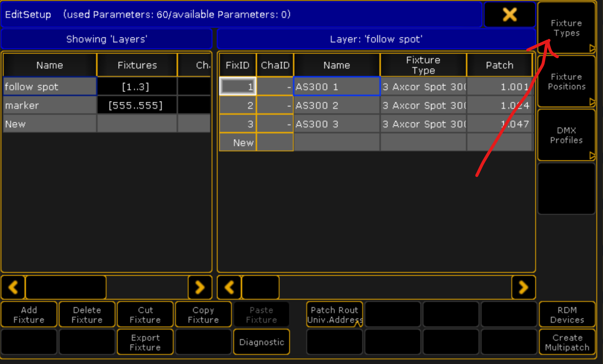Screen dimensions: 603x364
Task: Click the fixture type cell for AS300 1
Action: pyautogui.click(x=423, y=86)
